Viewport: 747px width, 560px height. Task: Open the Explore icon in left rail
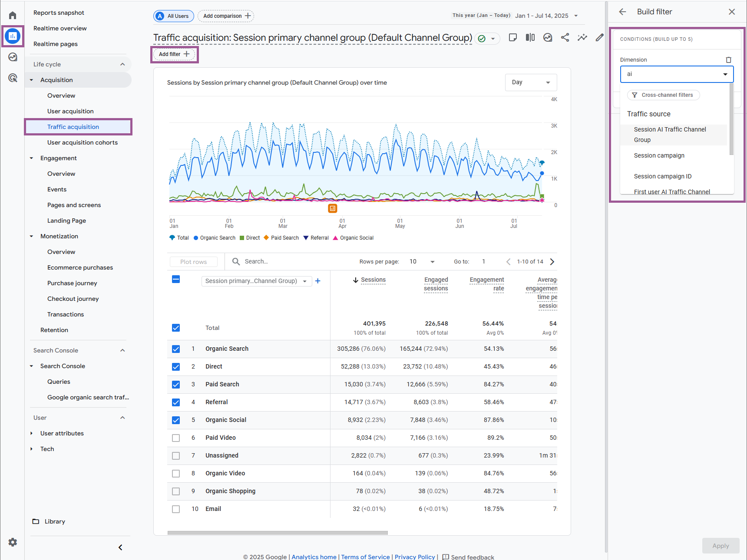click(x=13, y=57)
